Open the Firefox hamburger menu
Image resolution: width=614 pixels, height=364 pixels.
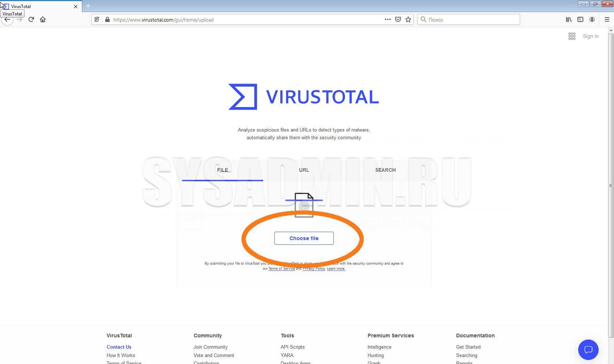pyautogui.click(x=607, y=20)
